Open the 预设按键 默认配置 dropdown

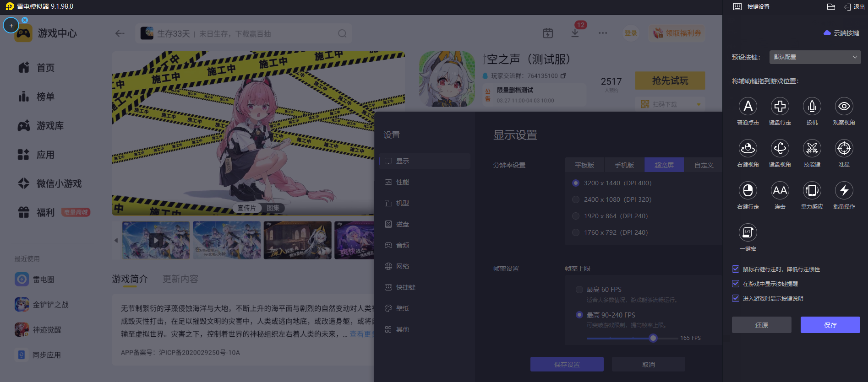tap(815, 57)
